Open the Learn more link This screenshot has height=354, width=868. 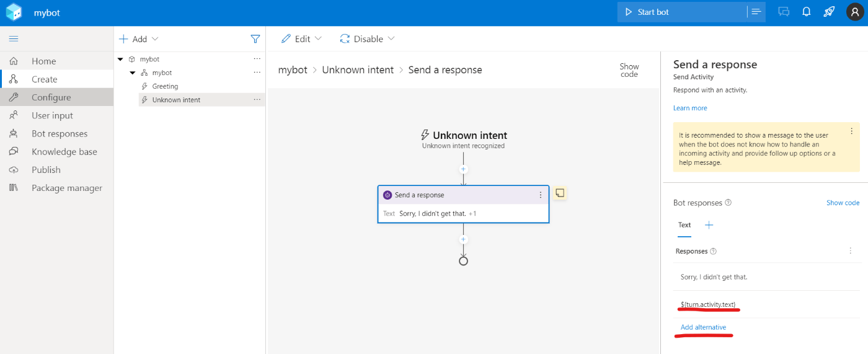(690, 108)
